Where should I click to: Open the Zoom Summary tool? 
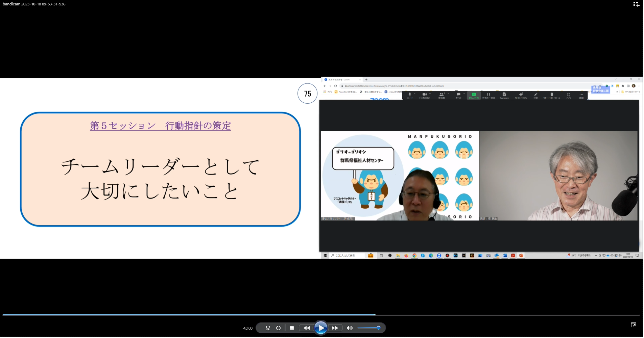tap(504, 96)
